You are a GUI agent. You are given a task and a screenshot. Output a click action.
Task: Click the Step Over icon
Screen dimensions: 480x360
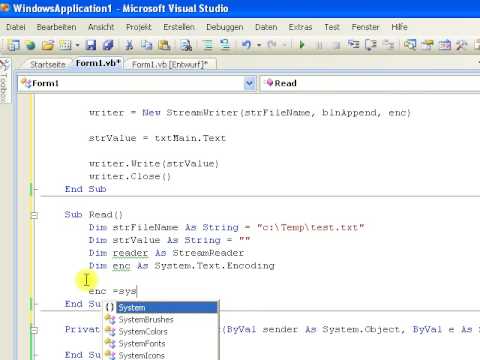(x=371, y=45)
